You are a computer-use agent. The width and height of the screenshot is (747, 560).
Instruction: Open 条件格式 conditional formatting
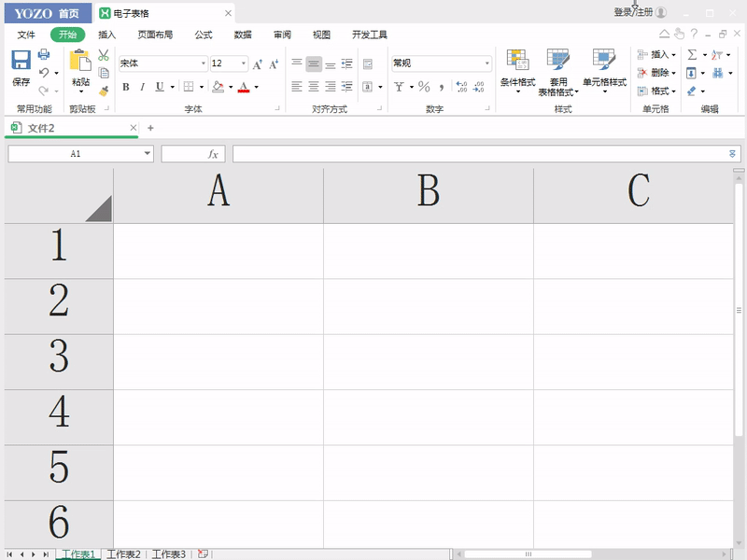(518, 71)
